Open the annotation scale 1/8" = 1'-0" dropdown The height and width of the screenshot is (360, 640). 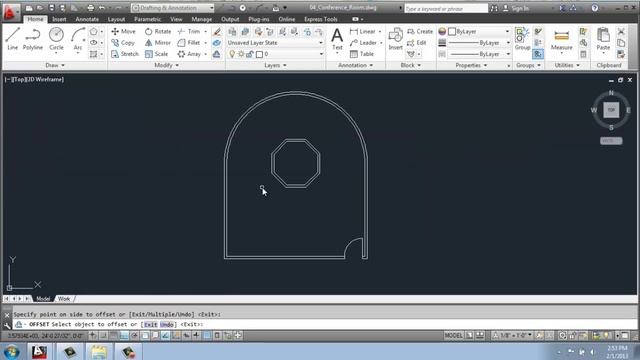tap(513, 336)
